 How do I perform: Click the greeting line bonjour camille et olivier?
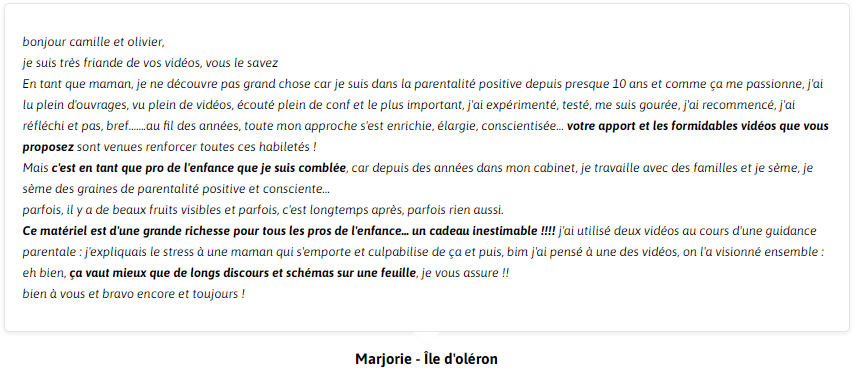[x=93, y=42]
